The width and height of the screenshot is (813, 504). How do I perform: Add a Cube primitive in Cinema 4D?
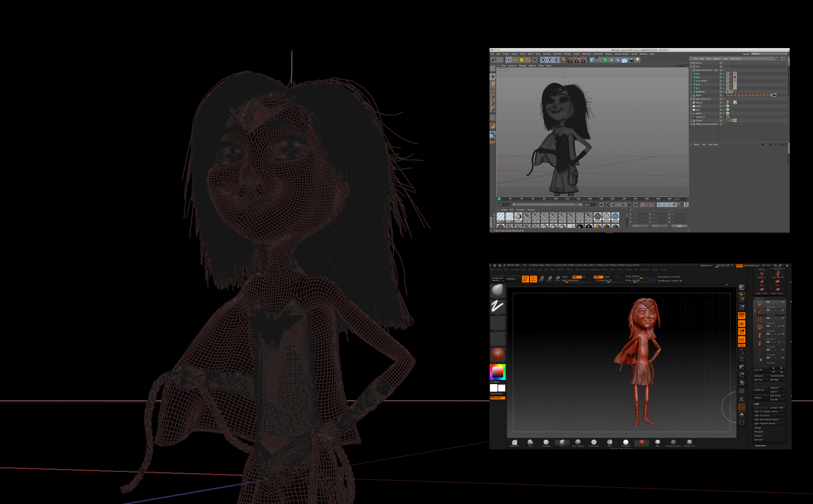tap(592, 60)
